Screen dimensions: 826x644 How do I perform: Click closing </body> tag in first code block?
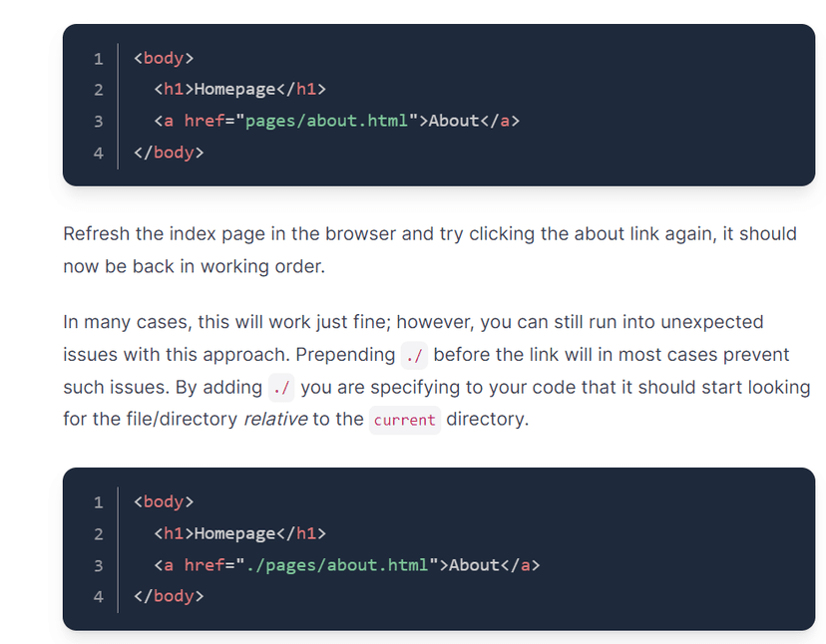tap(169, 153)
